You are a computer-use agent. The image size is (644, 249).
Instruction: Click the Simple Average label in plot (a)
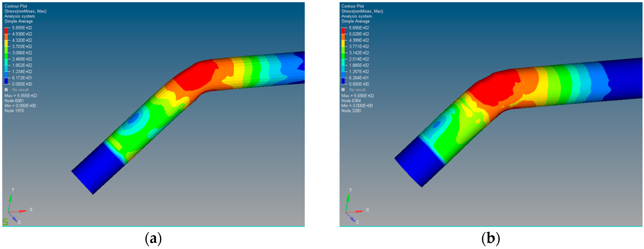tap(18, 21)
